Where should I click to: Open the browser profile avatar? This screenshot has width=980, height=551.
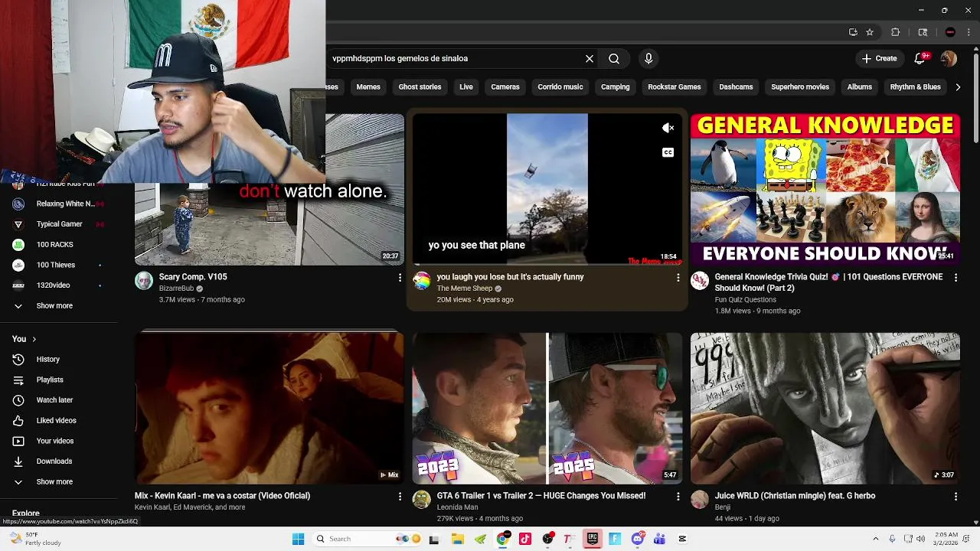[950, 32]
